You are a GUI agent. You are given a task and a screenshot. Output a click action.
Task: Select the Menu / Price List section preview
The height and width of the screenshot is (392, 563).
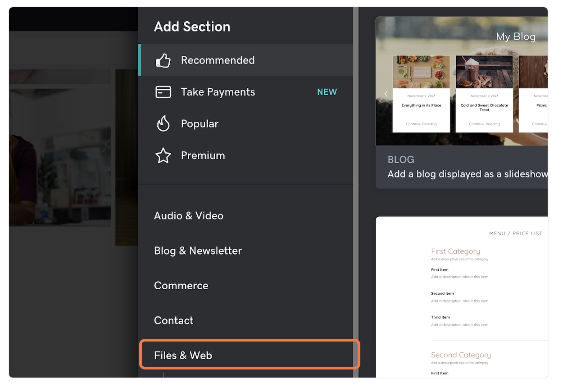[462, 297]
